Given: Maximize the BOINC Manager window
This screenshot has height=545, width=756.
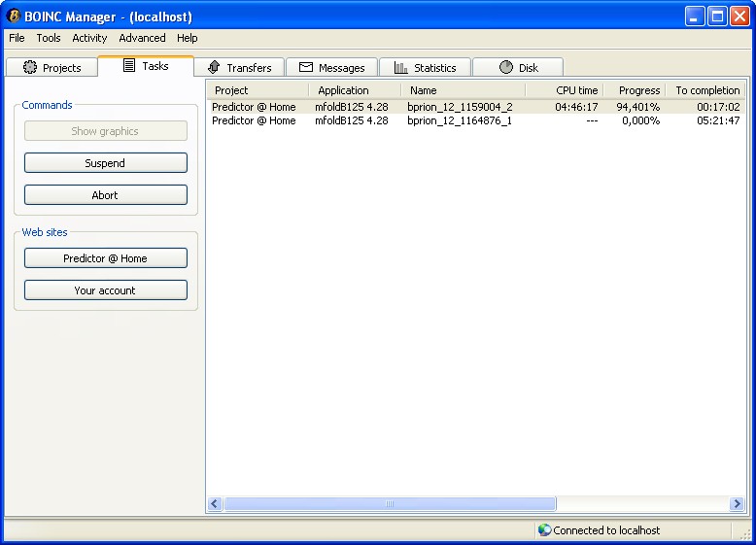Looking at the screenshot, I should click(x=717, y=17).
